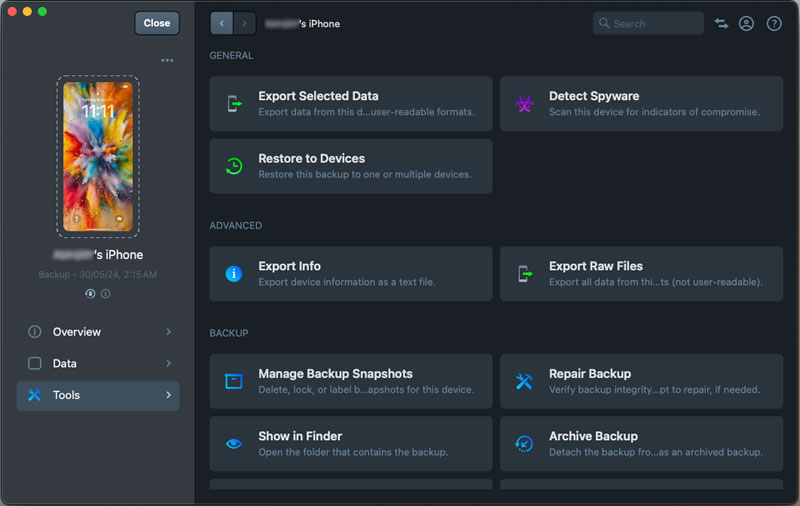
Task: Open Export Info tool
Action: [x=351, y=274]
